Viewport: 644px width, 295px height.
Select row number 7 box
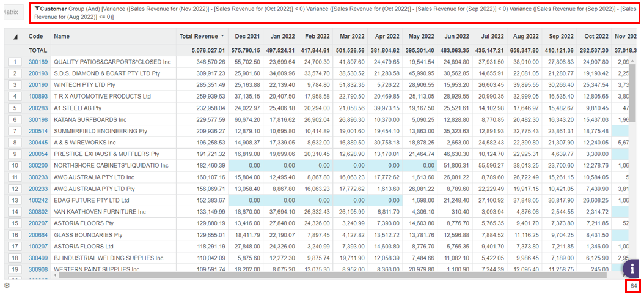click(15, 131)
